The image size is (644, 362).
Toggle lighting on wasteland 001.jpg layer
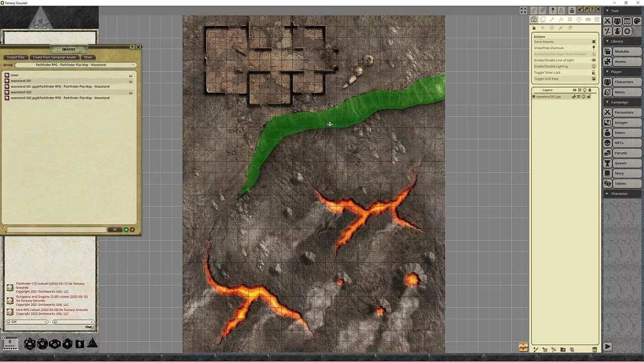[x=584, y=97]
